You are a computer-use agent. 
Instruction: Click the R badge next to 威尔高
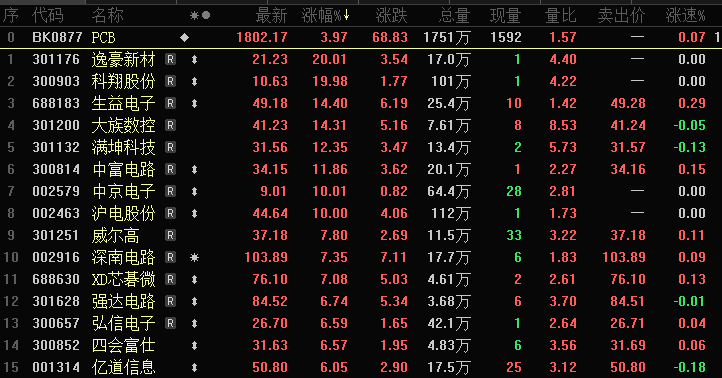coord(170,235)
